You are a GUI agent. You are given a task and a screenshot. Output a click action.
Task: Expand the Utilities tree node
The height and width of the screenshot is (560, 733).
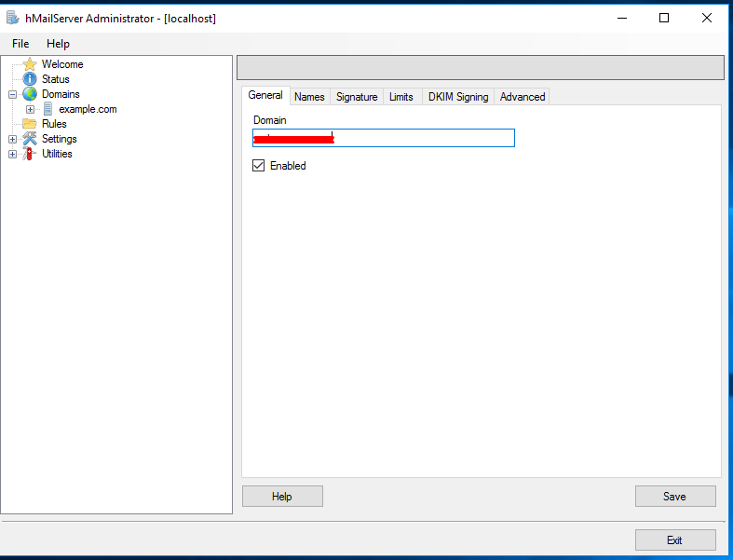[x=13, y=154]
